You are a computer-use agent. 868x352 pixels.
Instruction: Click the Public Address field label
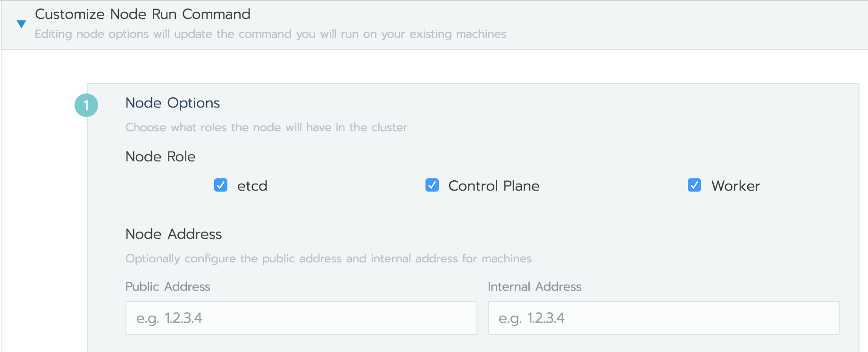click(x=167, y=286)
